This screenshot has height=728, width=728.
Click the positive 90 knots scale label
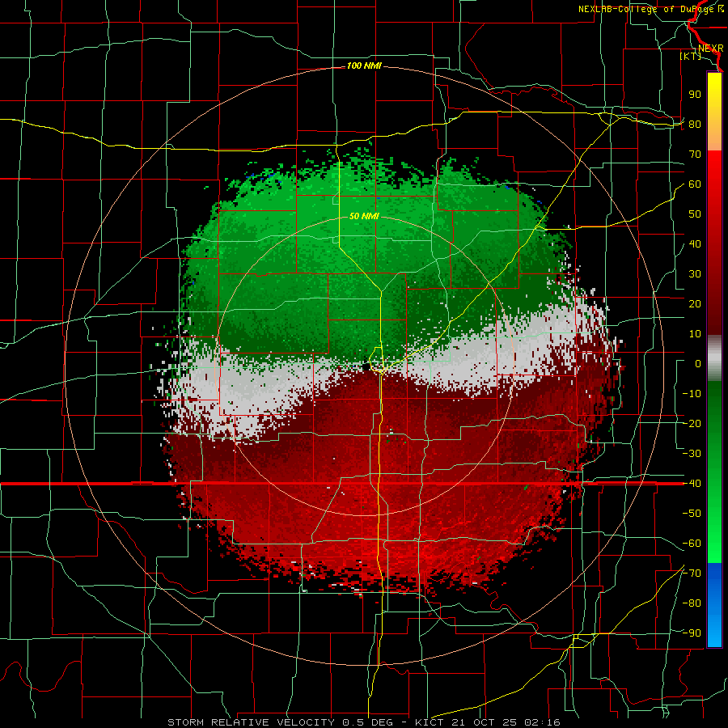pos(695,95)
